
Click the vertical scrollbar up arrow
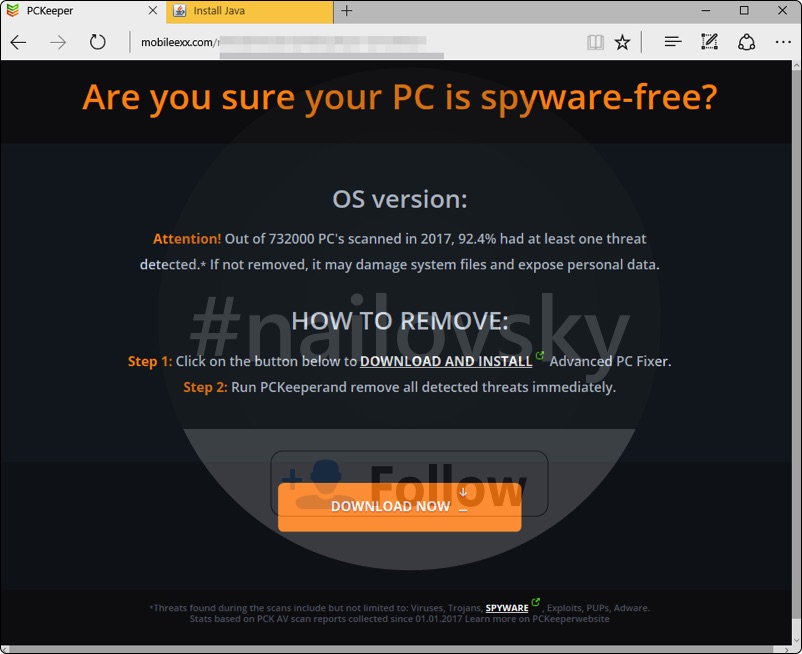pos(796,65)
